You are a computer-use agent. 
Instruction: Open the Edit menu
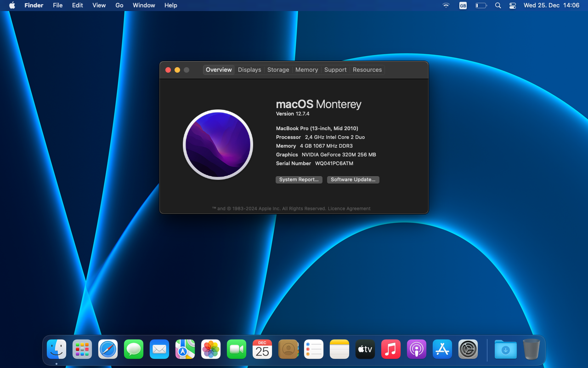click(x=78, y=6)
